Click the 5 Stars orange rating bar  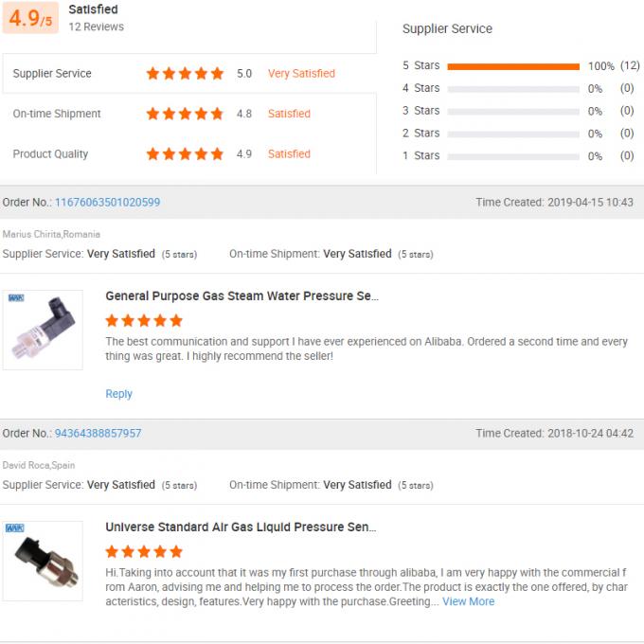coord(512,66)
